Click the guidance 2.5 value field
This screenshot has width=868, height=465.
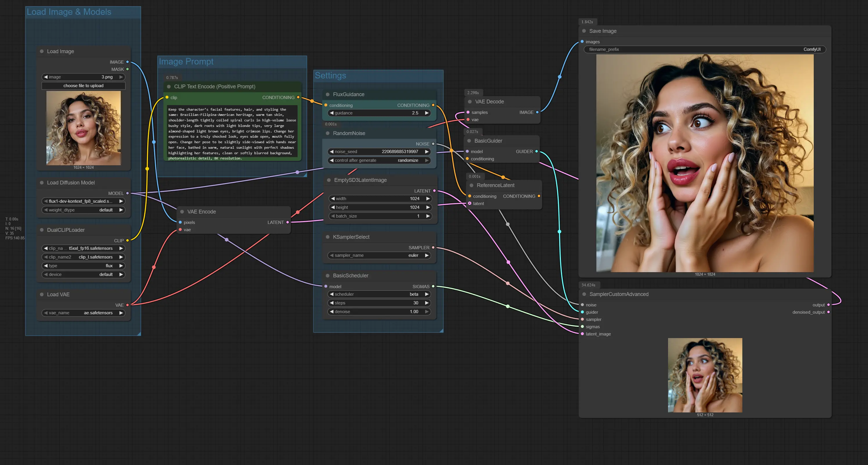point(379,113)
